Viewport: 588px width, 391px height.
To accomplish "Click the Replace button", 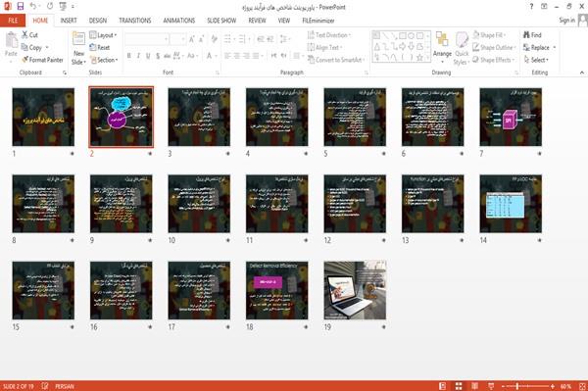I will click(x=540, y=47).
